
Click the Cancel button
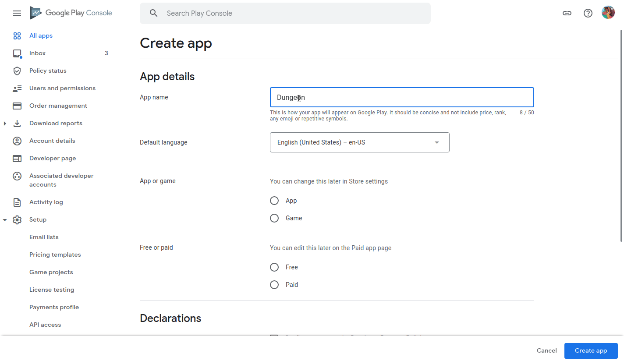click(546, 350)
